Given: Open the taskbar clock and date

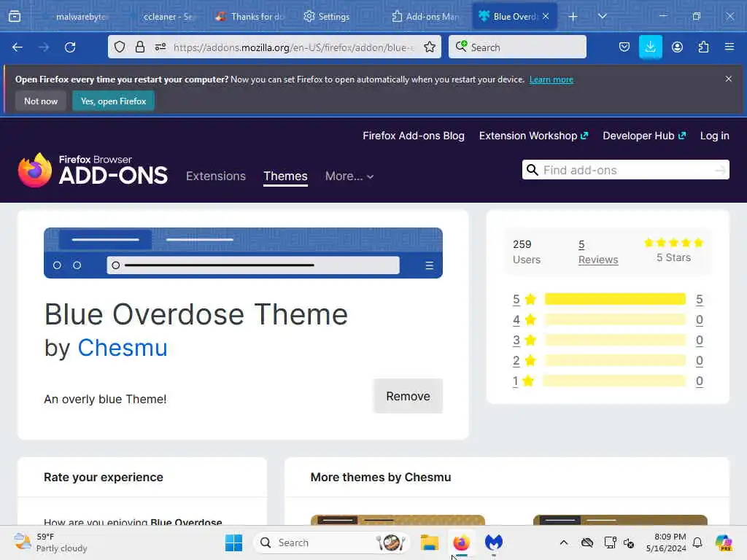Looking at the screenshot, I should pyautogui.click(x=665, y=542).
